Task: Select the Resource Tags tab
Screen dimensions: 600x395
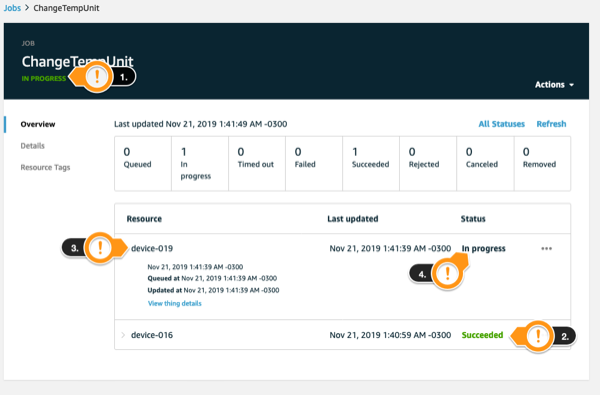Action: [x=45, y=167]
